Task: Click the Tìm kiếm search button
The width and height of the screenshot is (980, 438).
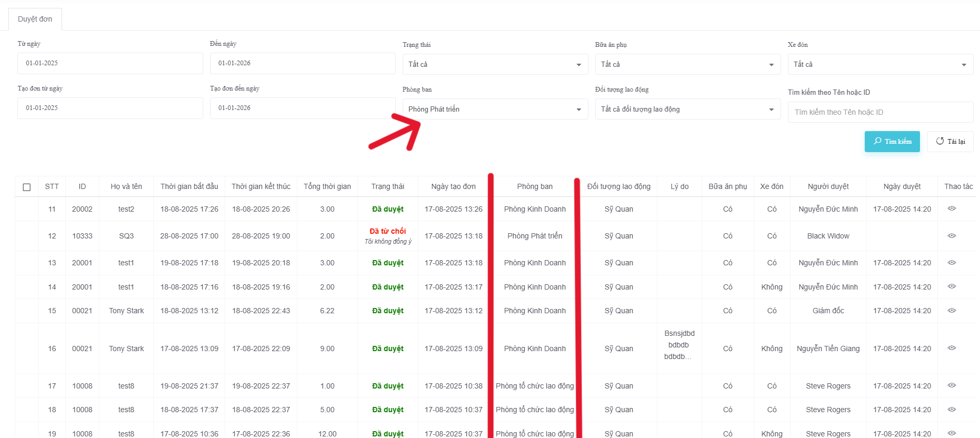Action: point(892,142)
